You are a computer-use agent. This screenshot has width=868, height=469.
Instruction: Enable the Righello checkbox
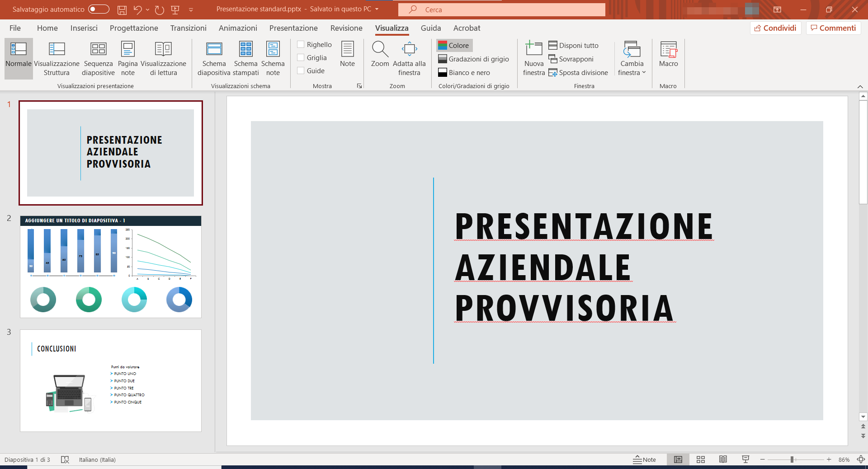coord(301,44)
